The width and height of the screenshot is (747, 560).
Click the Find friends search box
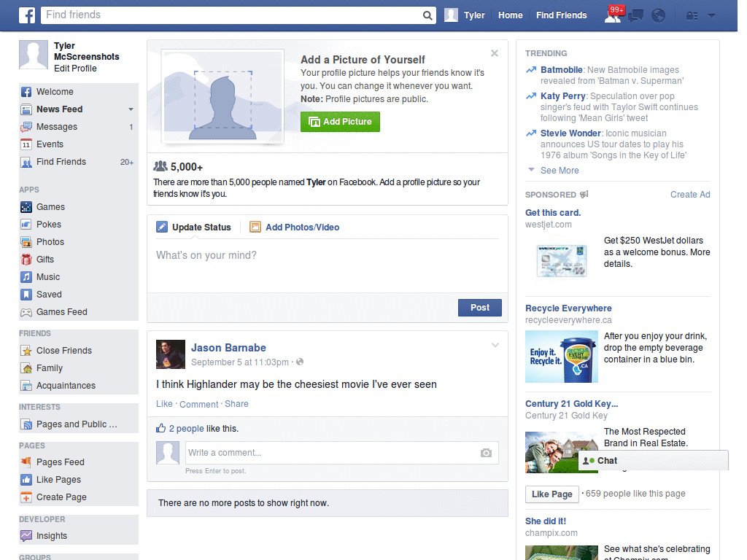(x=231, y=15)
